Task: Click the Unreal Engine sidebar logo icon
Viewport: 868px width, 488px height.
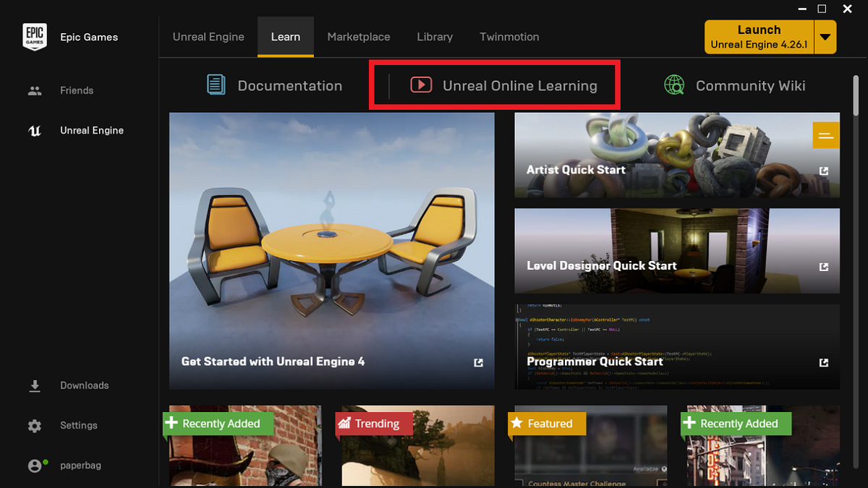Action: click(x=35, y=130)
